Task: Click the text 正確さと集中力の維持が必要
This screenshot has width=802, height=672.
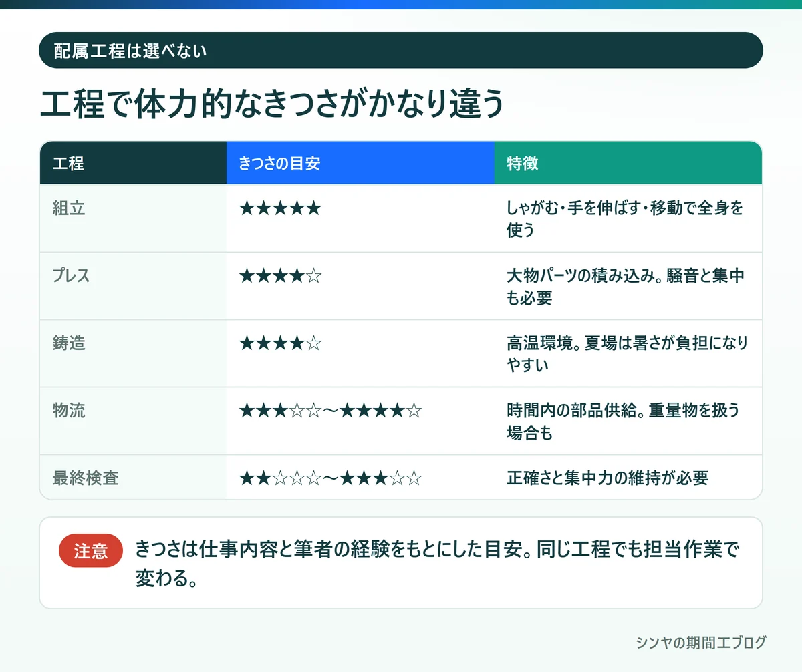Action: pyautogui.click(x=608, y=478)
